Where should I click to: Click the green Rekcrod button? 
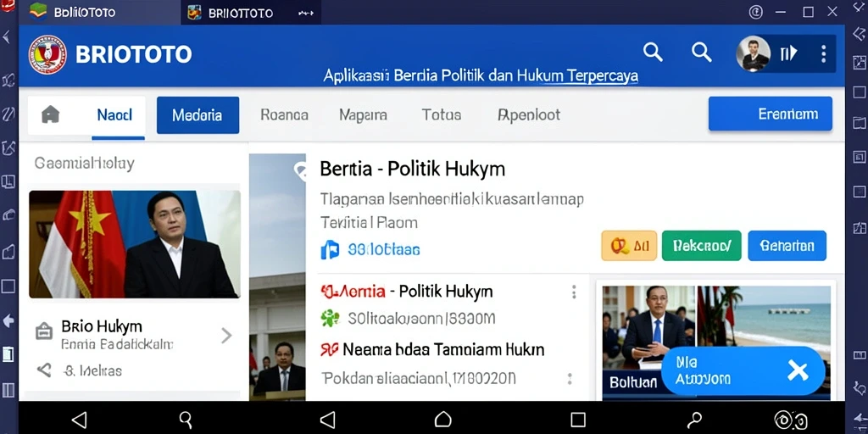pos(701,246)
